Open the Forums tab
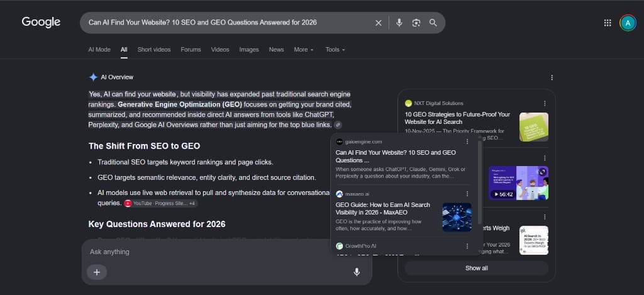The height and width of the screenshot is (295, 644). click(x=191, y=50)
